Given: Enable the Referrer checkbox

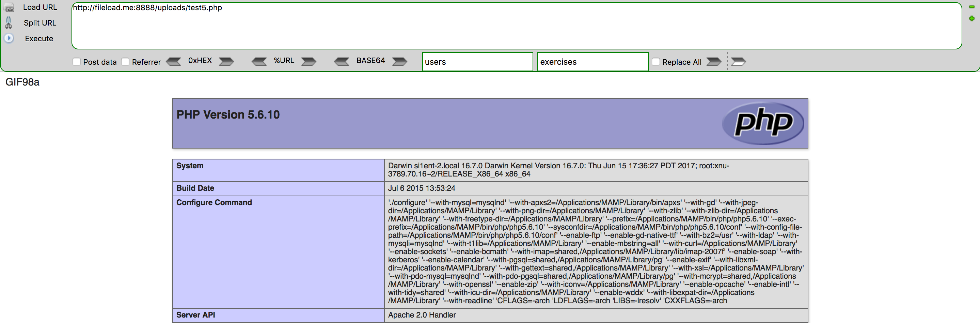Looking at the screenshot, I should [125, 62].
